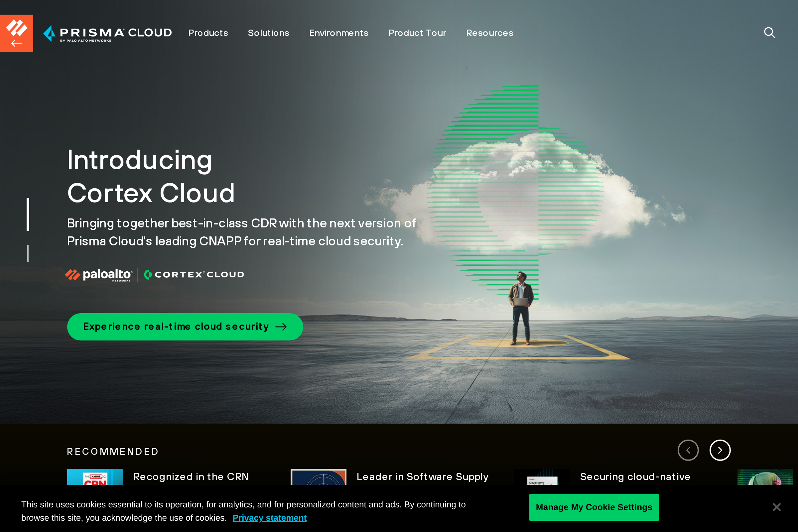The height and width of the screenshot is (532, 798).
Task: Advance the Recommended carousel forward
Action: pos(720,450)
